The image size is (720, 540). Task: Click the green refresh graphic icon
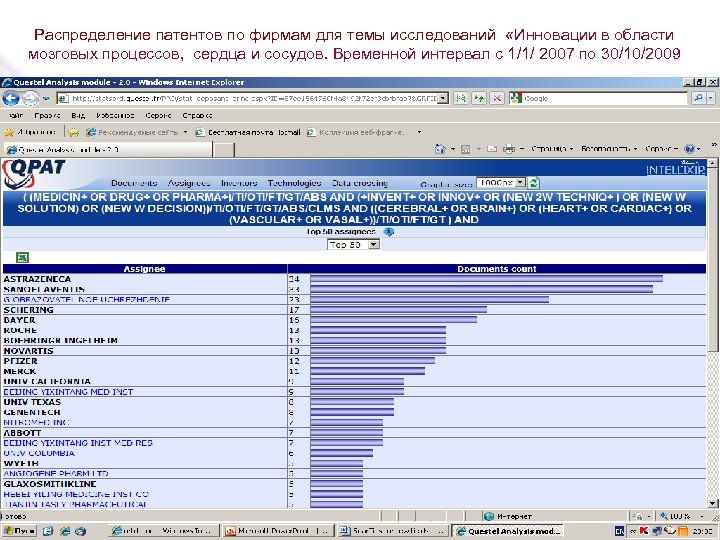tap(533, 183)
